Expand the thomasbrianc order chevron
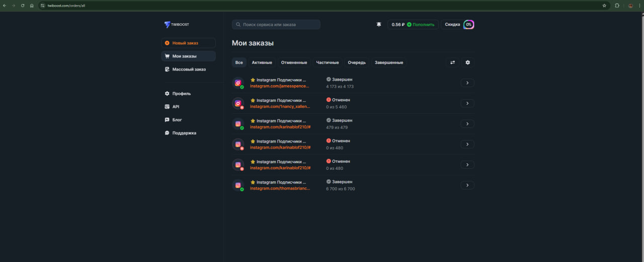The image size is (644, 262). 467,185
